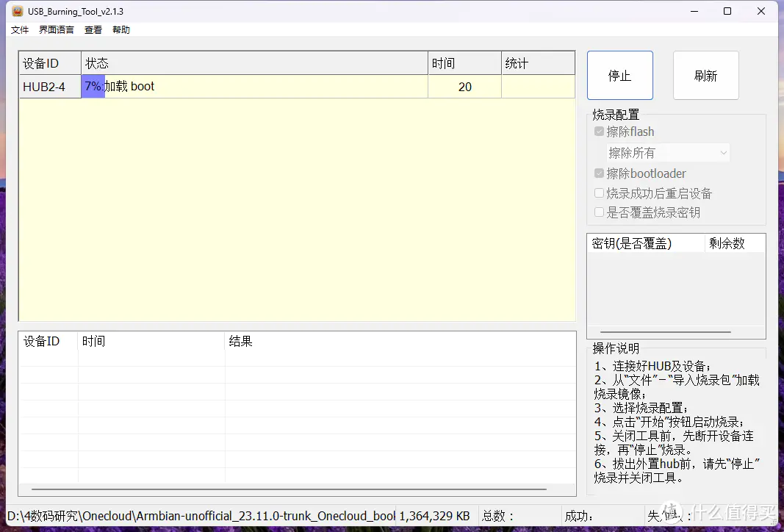Viewport: 784px width, 532px height.
Task: Click the time value 20 cell
Action: [464, 87]
